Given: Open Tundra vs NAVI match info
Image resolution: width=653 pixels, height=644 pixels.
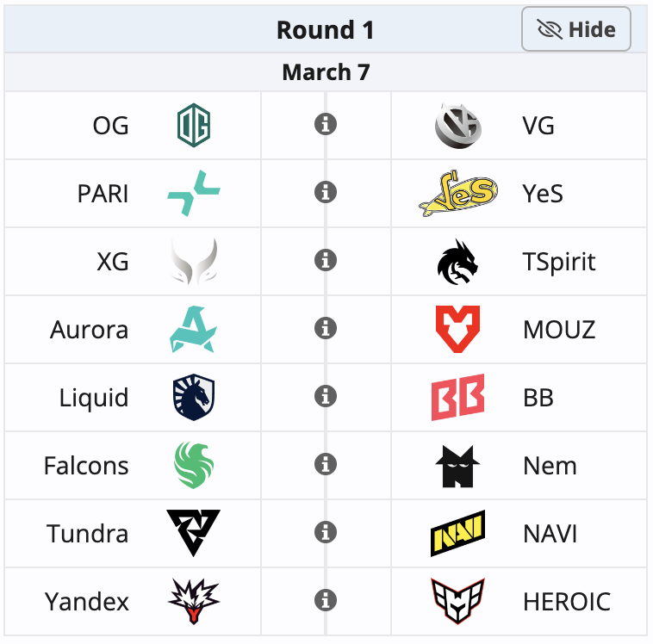Looking at the screenshot, I should tap(325, 532).
